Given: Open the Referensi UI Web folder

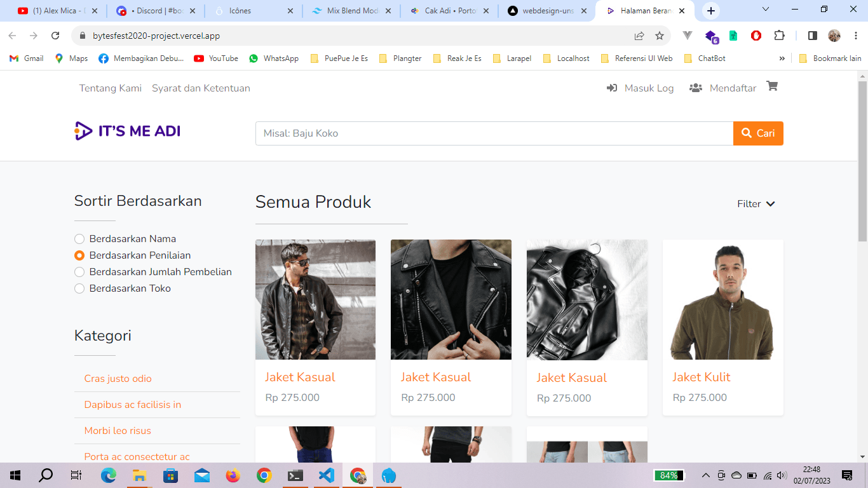Looking at the screenshot, I should pos(636,58).
